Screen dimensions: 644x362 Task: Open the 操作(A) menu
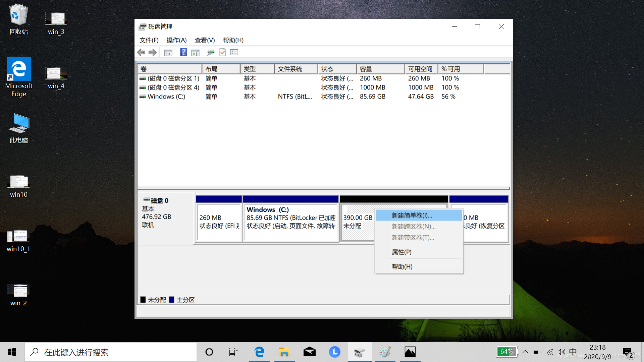[176, 40]
